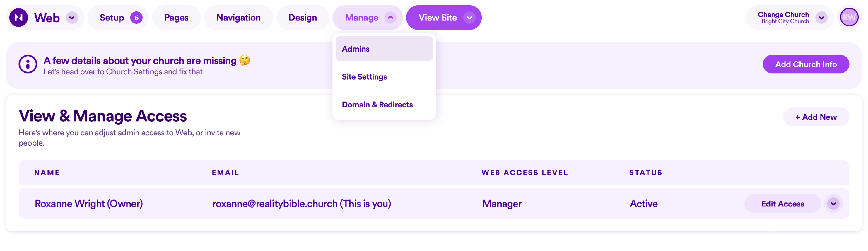Open the RW profile avatar
The image size is (868, 251).
point(849,17)
